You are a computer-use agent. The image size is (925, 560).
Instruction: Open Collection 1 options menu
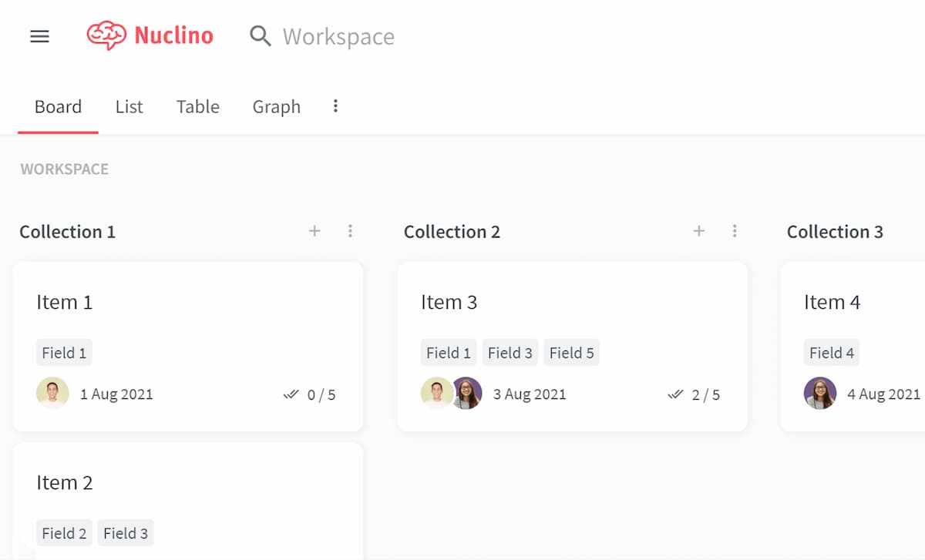pyautogui.click(x=350, y=231)
